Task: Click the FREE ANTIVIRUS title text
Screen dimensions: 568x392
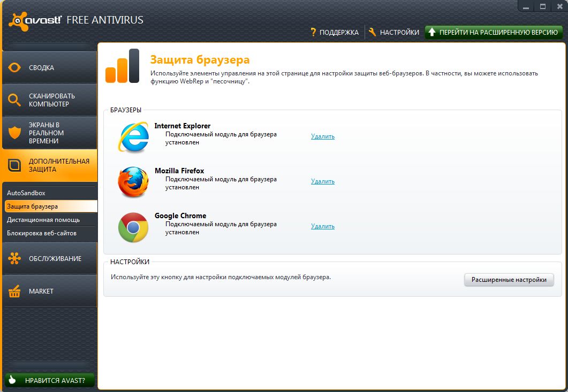Action: tap(105, 20)
